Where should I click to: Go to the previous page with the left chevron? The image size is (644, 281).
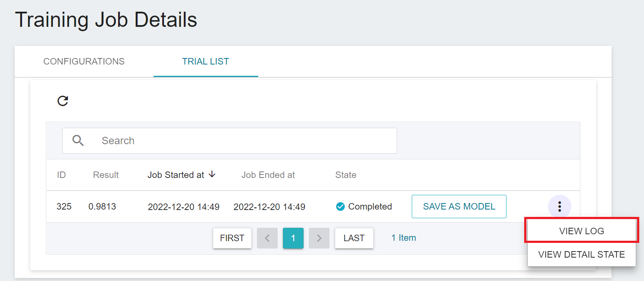click(x=267, y=238)
